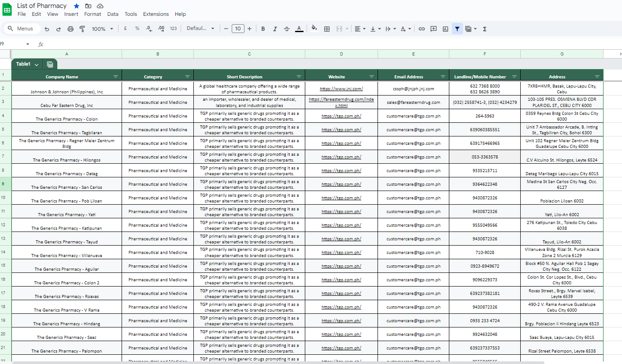Viewport: 622px width, 364px height.
Task: Decrease decimal places
Action: [x=149, y=29]
